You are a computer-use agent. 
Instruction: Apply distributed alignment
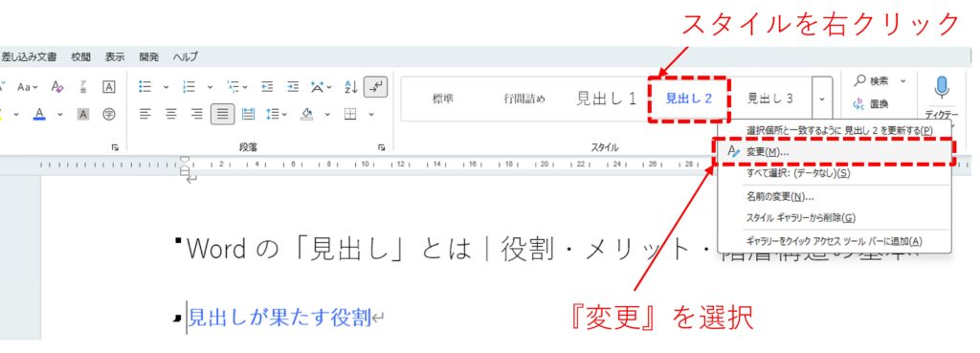(x=248, y=115)
